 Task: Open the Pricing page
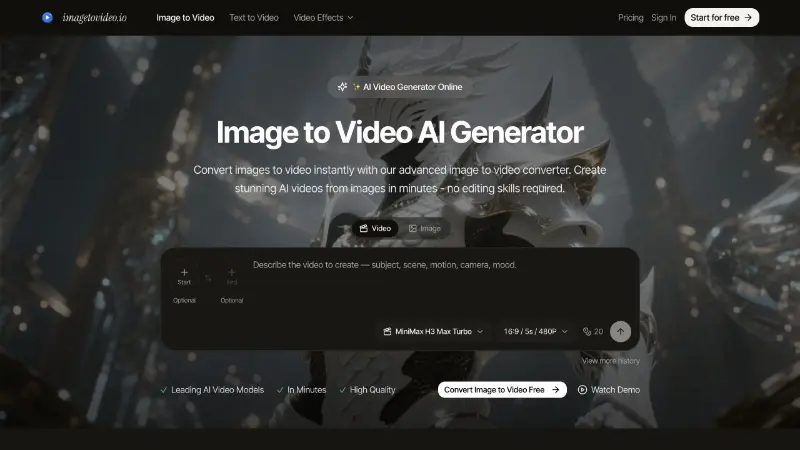tap(631, 18)
